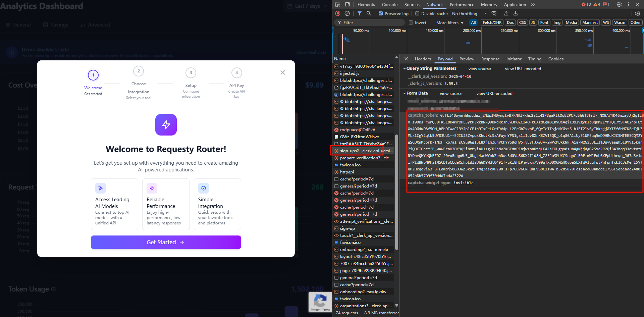Click the Get Started button
Viewport: 644px width, 317px height.
coord(166,242)
